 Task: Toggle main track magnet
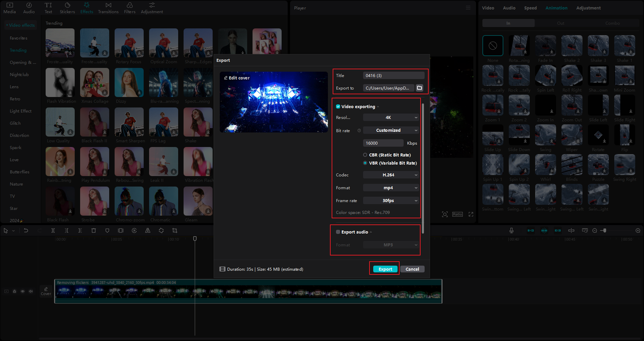click(x=531, y=230)
